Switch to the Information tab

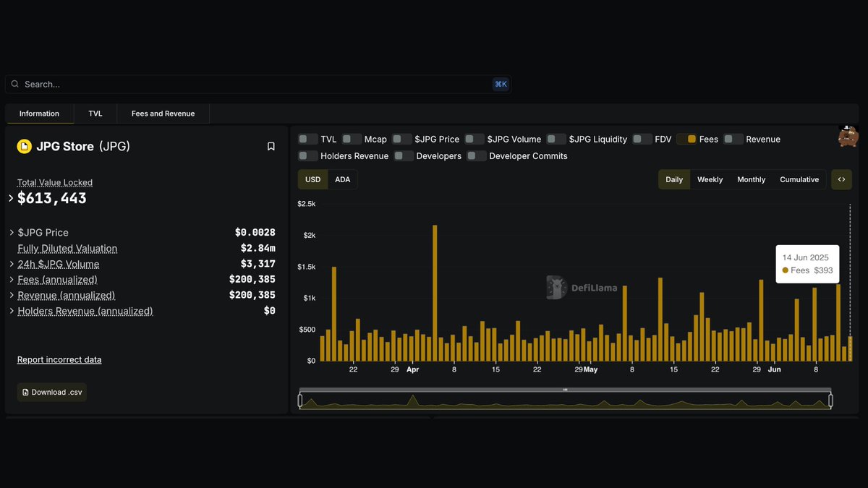click(x=39, y=114)
